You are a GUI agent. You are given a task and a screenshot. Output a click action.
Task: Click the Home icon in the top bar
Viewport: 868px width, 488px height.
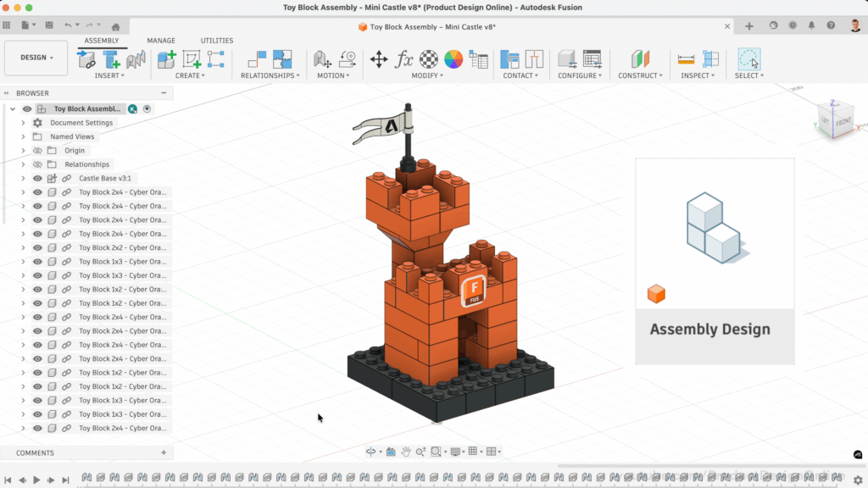tap(115, 27)
